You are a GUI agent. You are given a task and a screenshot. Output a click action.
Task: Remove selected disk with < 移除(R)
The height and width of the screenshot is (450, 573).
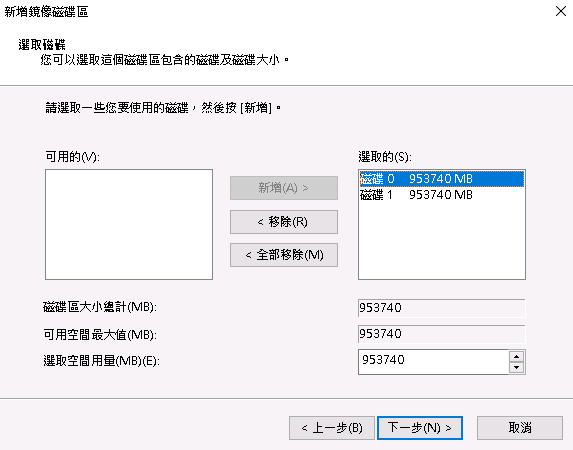(284, 222)
